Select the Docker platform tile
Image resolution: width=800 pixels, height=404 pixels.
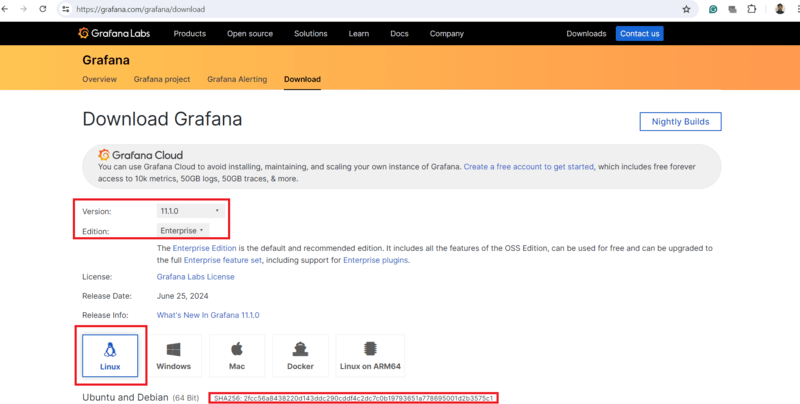point(300,356)
